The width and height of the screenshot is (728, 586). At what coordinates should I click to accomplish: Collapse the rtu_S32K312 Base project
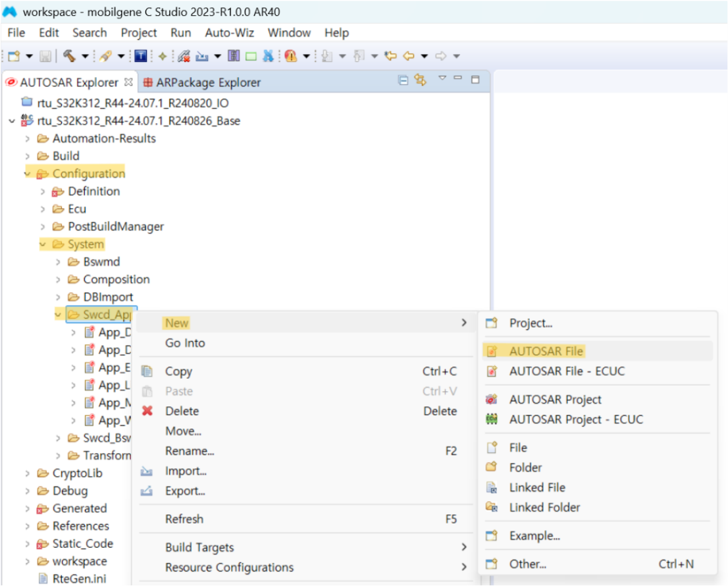pos(12,121)
